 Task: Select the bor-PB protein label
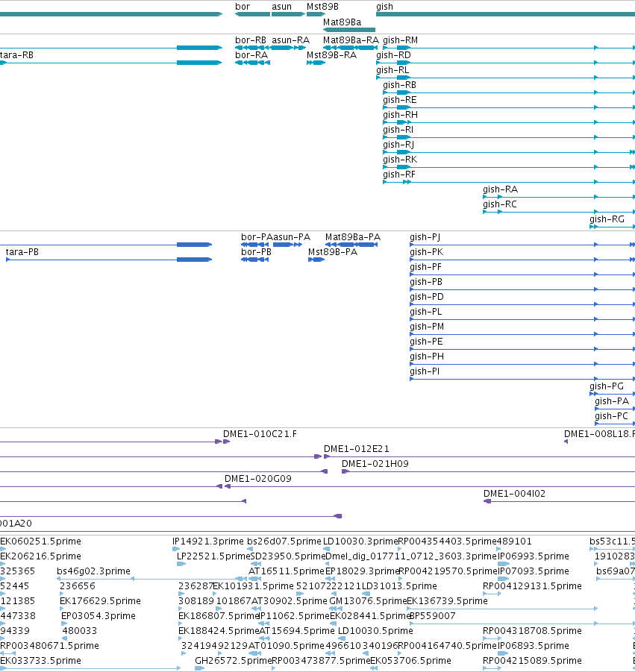click(x=256, y=252)
